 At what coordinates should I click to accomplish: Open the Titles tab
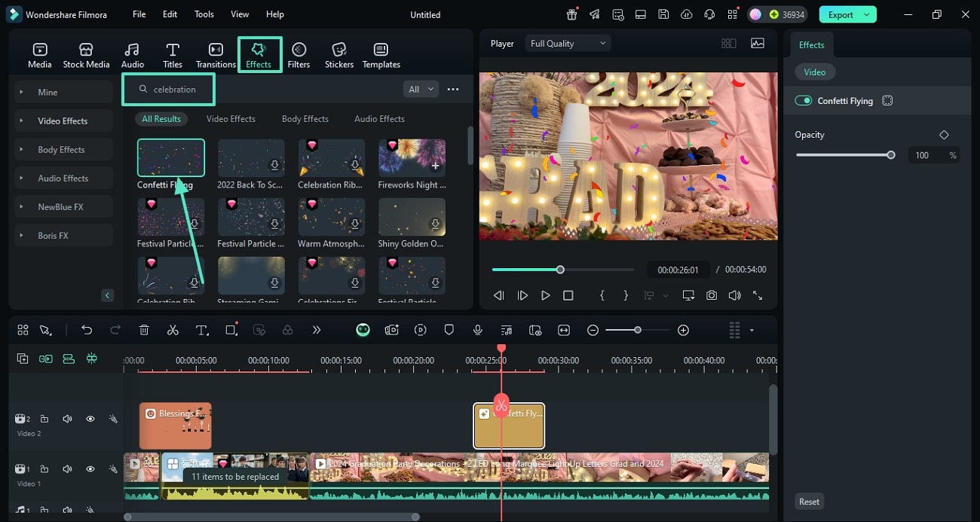click(173, 56)
